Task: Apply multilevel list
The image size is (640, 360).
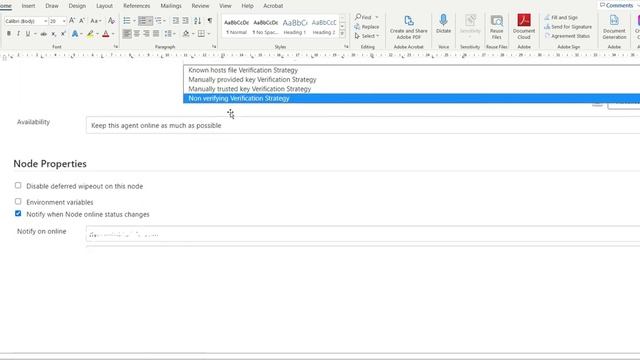Action: pos(158,20)
